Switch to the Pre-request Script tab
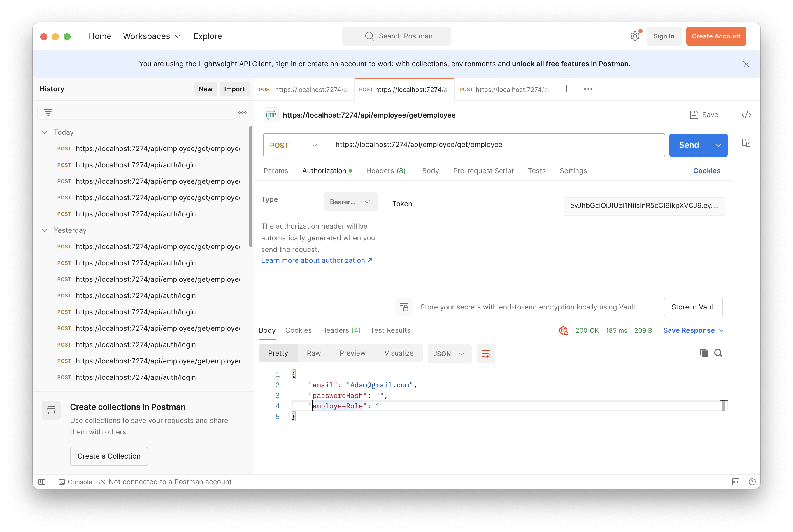 click(483, 171)
